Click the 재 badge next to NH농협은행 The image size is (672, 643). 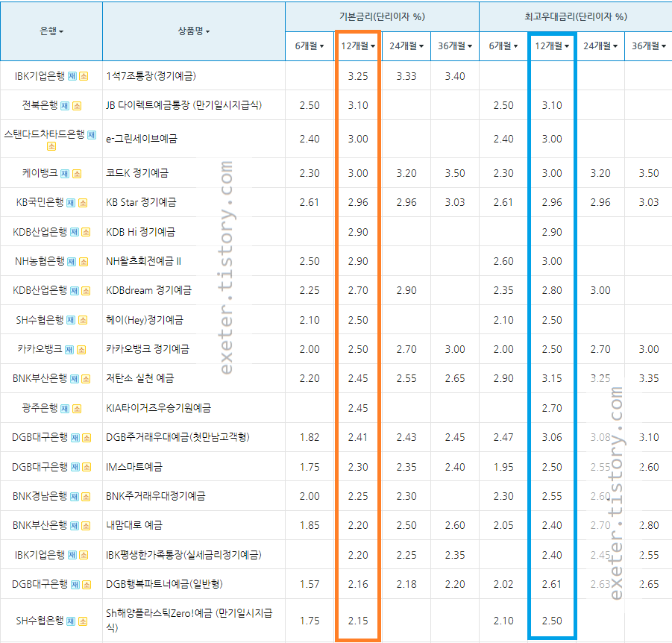[x=72, y=262]
